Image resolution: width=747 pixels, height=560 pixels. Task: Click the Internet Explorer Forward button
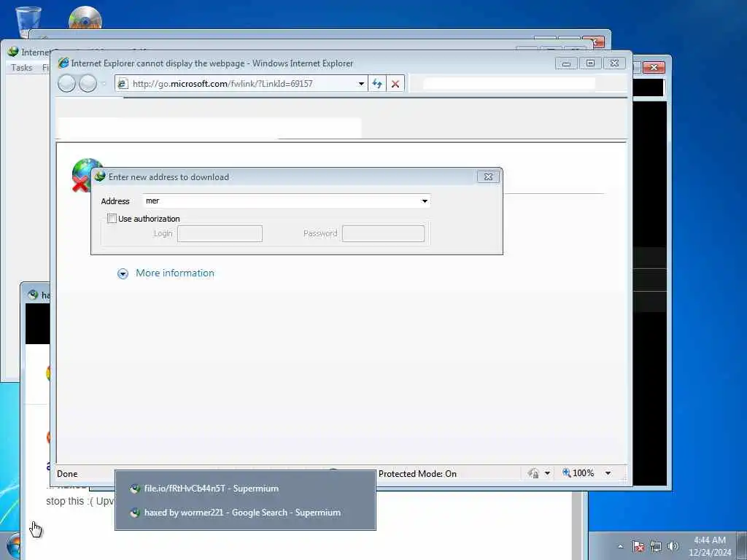(88, 84)
